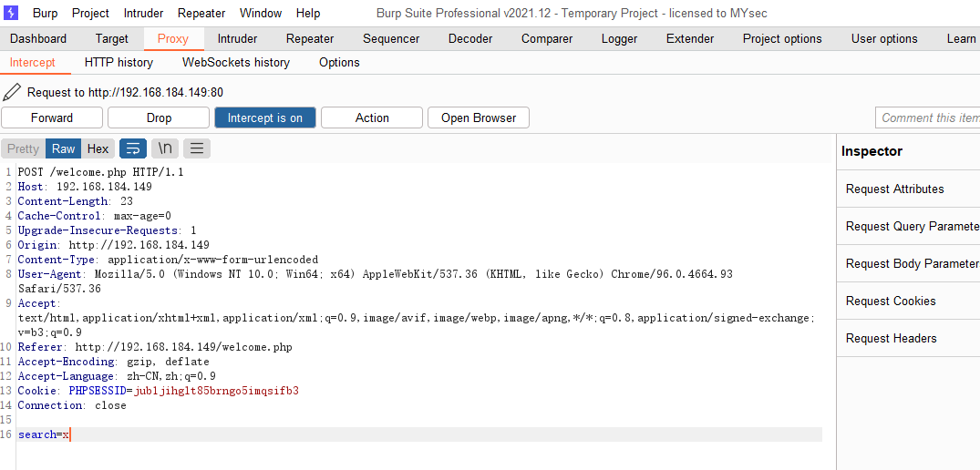Click the User-Agent header line
Viewport: 980px width, 470px height.
tap(376, 281)
